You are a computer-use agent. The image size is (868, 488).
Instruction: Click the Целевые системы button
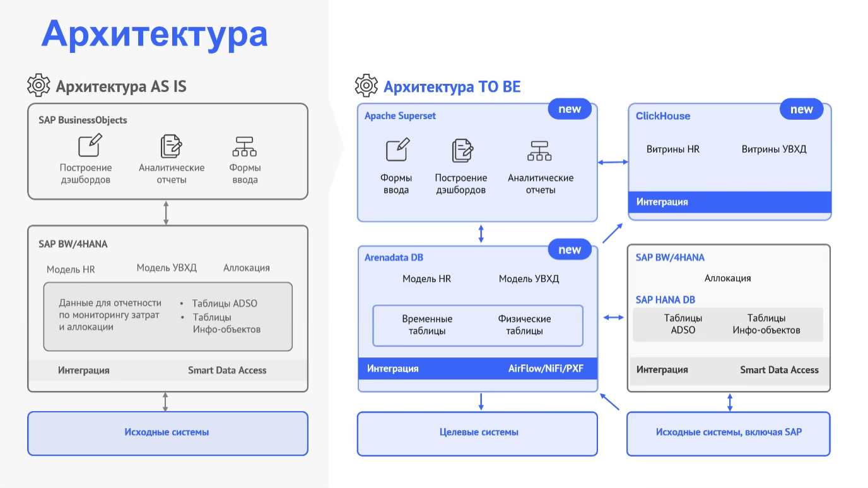[x=477, y=433]
